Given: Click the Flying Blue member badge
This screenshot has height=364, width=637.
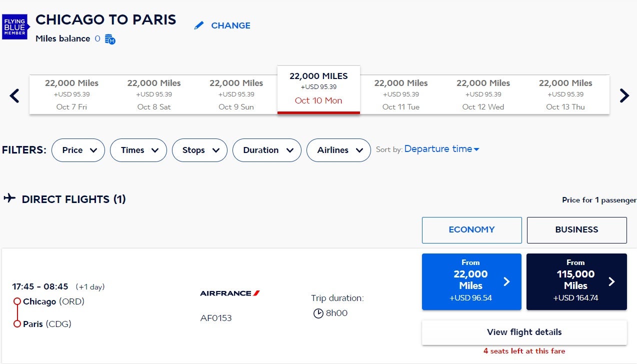Looking at the screenshot, I should point(16,26).
